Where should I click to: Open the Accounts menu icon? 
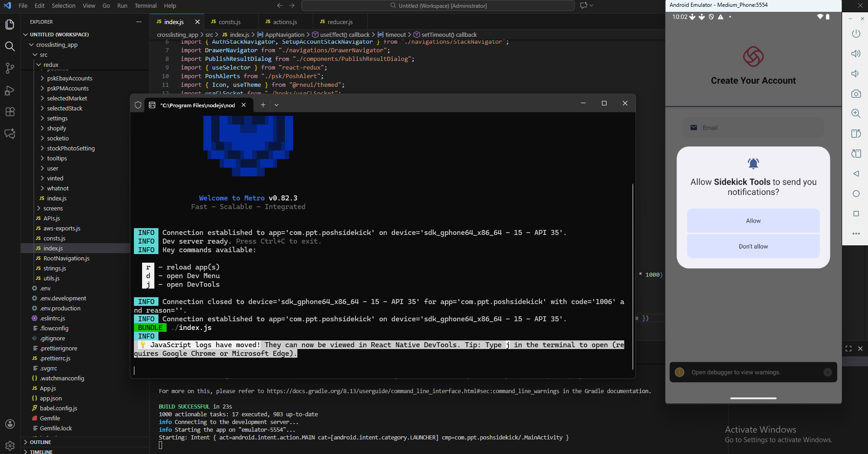(10, 424)
